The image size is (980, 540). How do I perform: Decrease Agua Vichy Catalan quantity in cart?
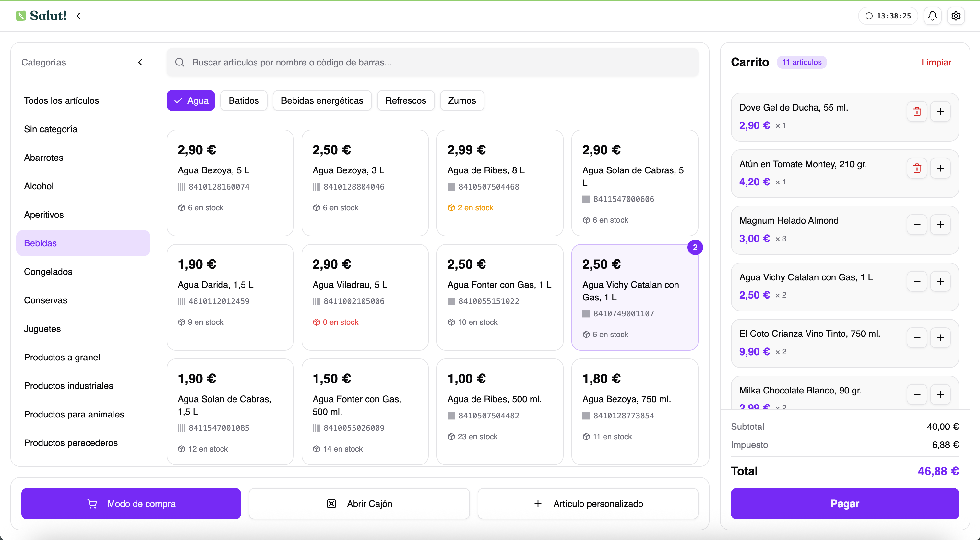[x=917, y=281]
